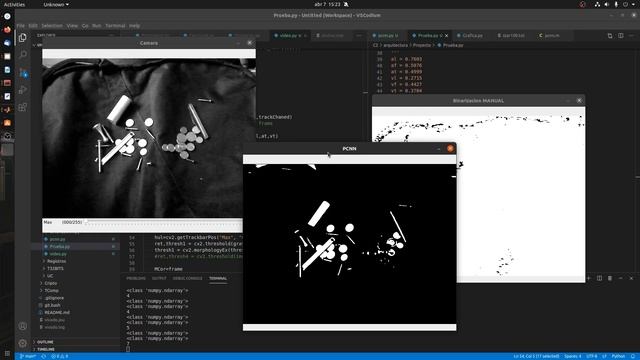
Task: Open the Manage gear icon
Action: [x=22, y=343]
